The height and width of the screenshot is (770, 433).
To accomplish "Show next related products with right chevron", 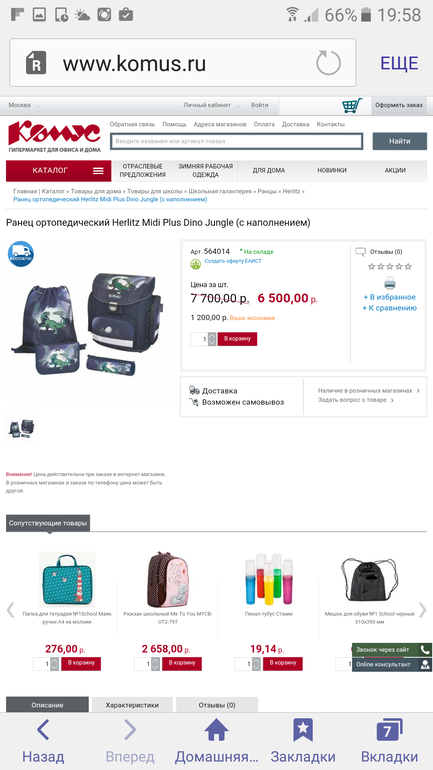I will [422, 610].
